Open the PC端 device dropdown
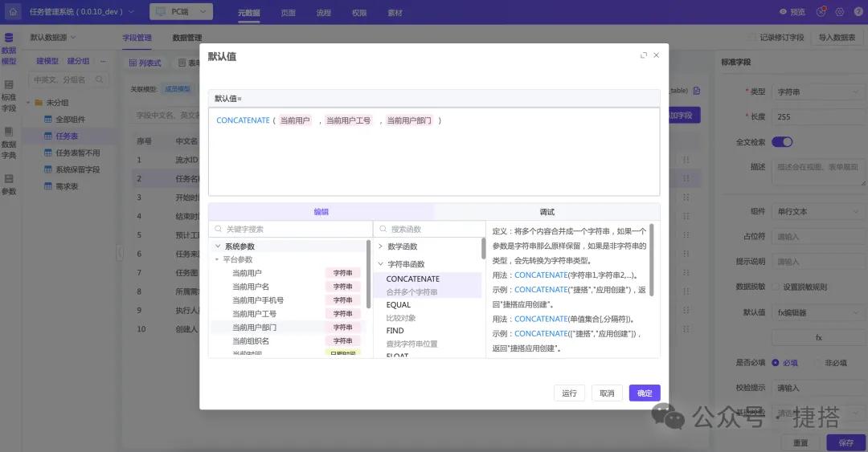The height and width of the screenshot is (452, 868). [x=181, y=12]
